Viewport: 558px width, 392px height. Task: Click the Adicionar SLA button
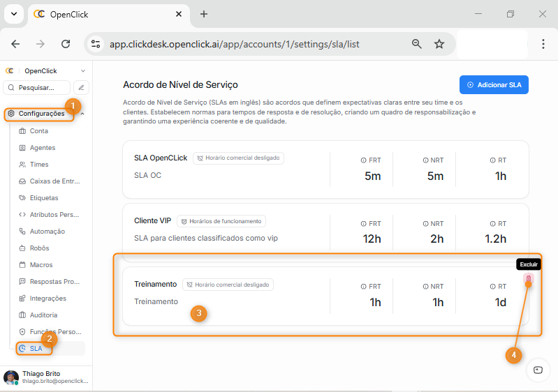[494, 85]
